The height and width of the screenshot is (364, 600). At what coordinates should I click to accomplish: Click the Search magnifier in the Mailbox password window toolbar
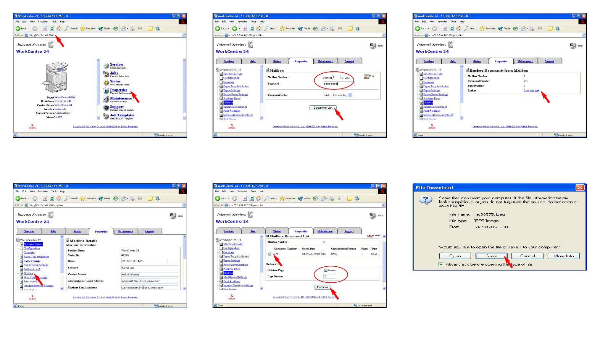click(x=267, y=29)
